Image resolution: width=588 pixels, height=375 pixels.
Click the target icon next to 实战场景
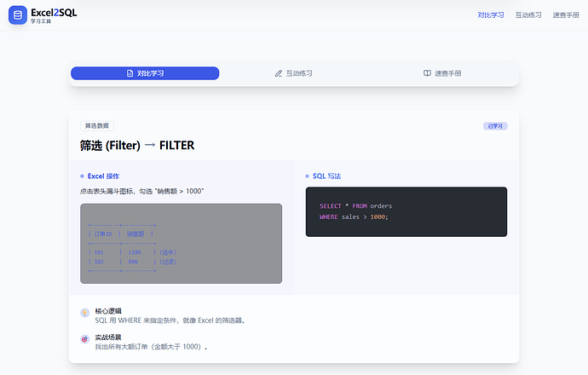[84, 339]
